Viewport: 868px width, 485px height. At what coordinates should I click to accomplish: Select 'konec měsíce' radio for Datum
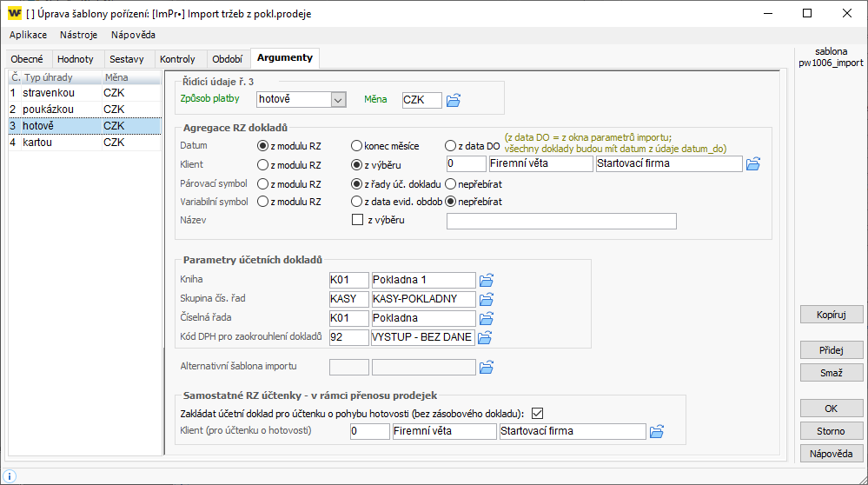357,147
